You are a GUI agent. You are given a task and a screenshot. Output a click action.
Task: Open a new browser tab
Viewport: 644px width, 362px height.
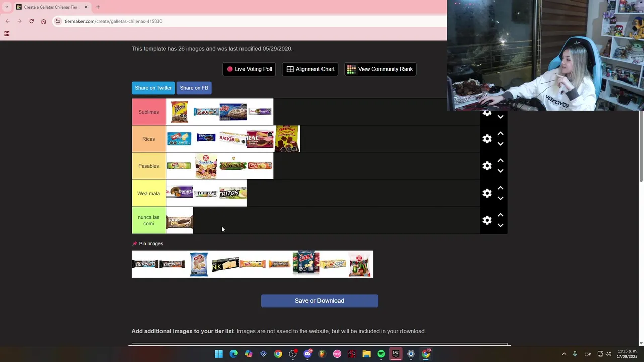click(98, 7)
